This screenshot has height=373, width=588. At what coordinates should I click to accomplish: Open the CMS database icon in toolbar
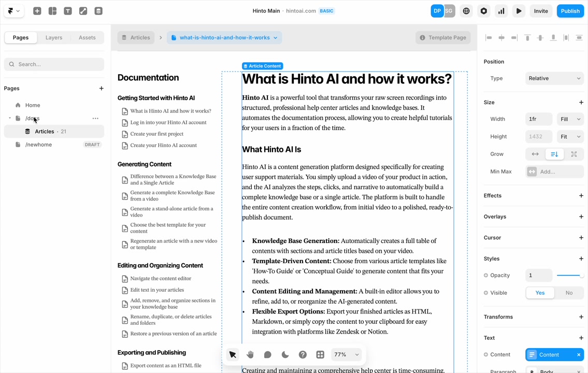pyautogui.click(x=98, y=11)
